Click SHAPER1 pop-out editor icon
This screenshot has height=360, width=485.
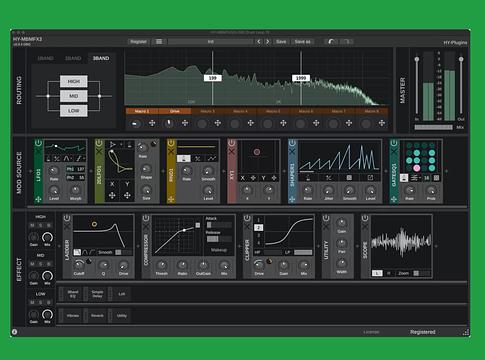(x=370, y=178)
